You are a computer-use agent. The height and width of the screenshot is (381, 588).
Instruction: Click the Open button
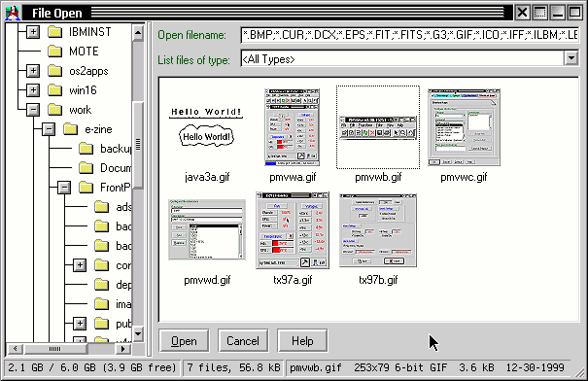tap(184, 341)
